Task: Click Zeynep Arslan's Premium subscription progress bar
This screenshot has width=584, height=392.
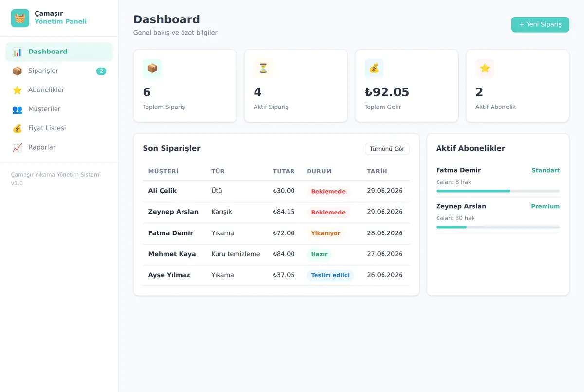Action: (498, 227)
